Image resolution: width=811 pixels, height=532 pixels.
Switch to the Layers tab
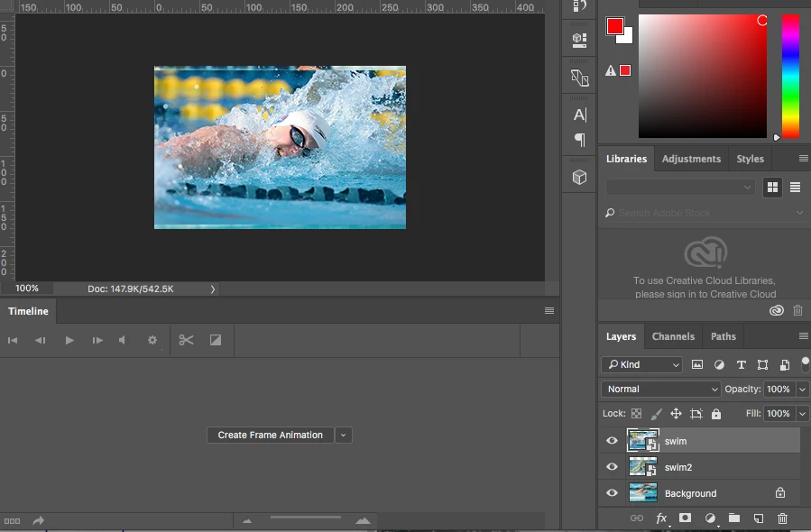(x=621, y=336)
